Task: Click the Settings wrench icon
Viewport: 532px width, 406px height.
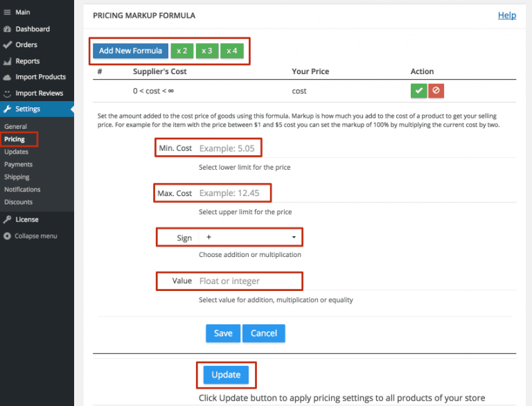Action: pos(7,109)
